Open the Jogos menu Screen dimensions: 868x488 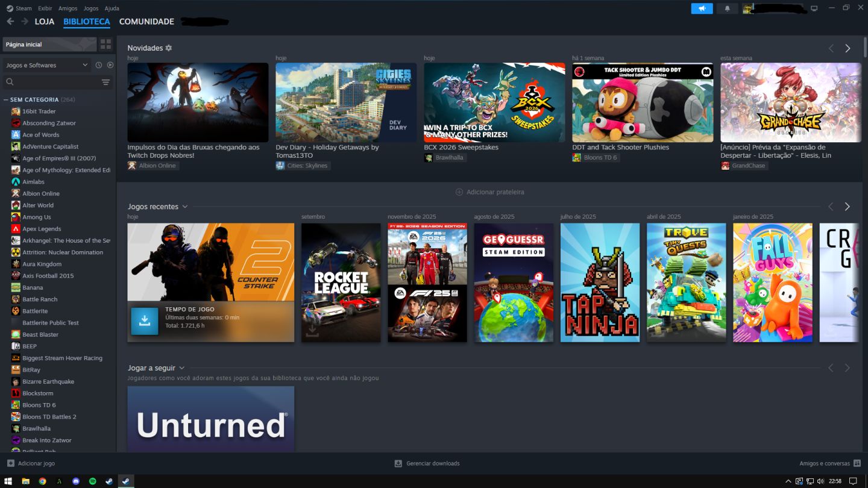pyautogui.click(x=91, y=8)
